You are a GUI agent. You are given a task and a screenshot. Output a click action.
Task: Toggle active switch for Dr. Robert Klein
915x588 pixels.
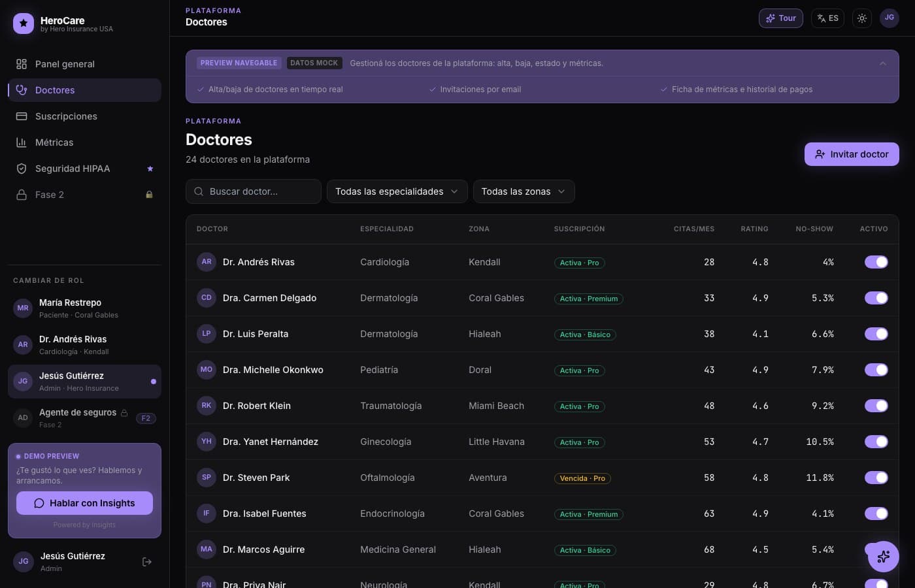[x=876, y=406]
